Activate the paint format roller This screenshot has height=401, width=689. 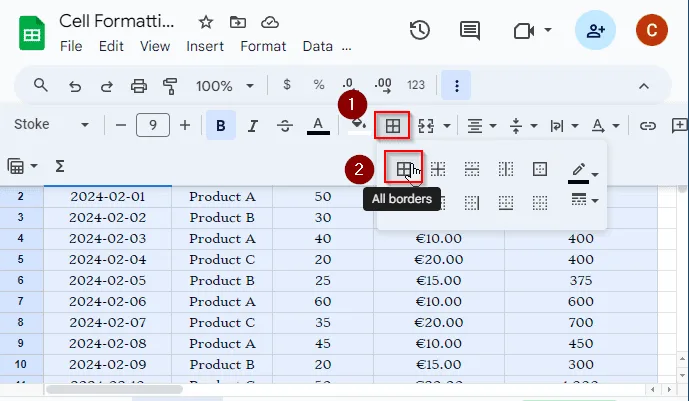(170, 86)
